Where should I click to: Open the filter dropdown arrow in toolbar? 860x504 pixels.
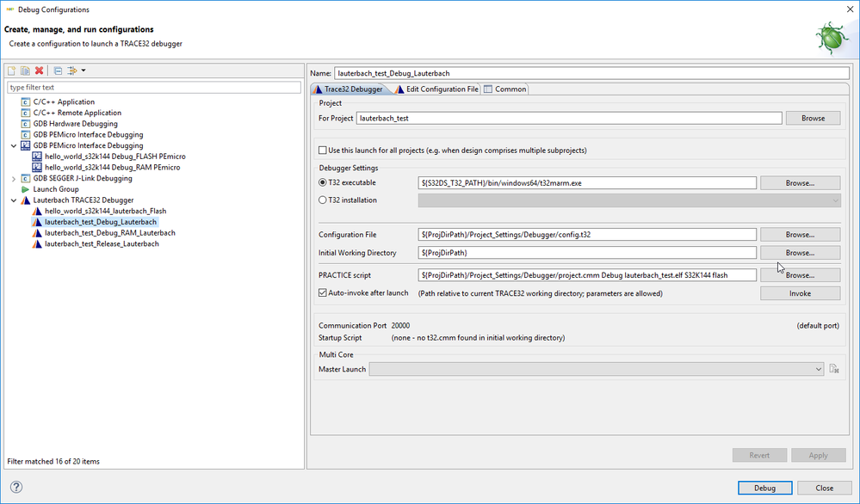tap(84, 71)
